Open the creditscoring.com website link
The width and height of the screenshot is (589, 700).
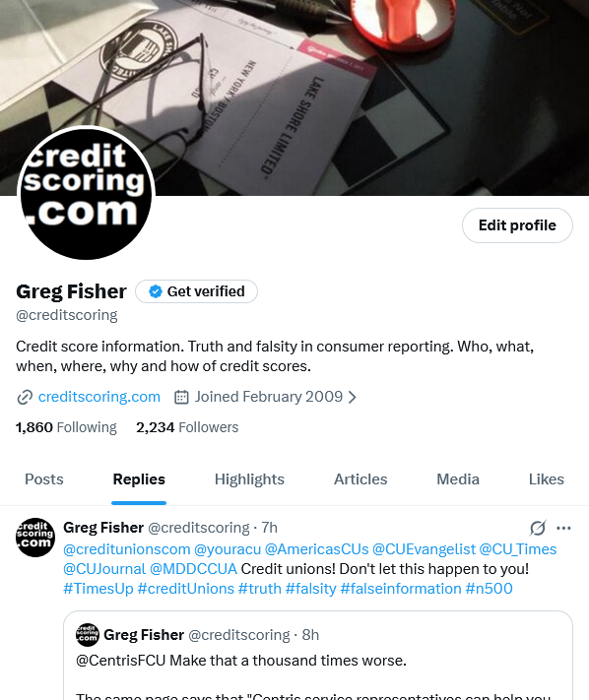[x=99, y=397]
